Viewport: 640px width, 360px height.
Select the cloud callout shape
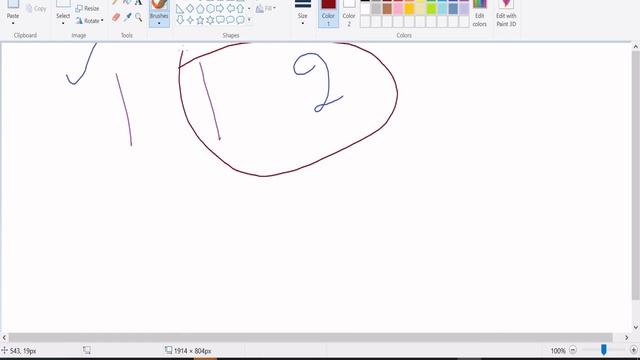pyautogui.click(x=240, y=20)
